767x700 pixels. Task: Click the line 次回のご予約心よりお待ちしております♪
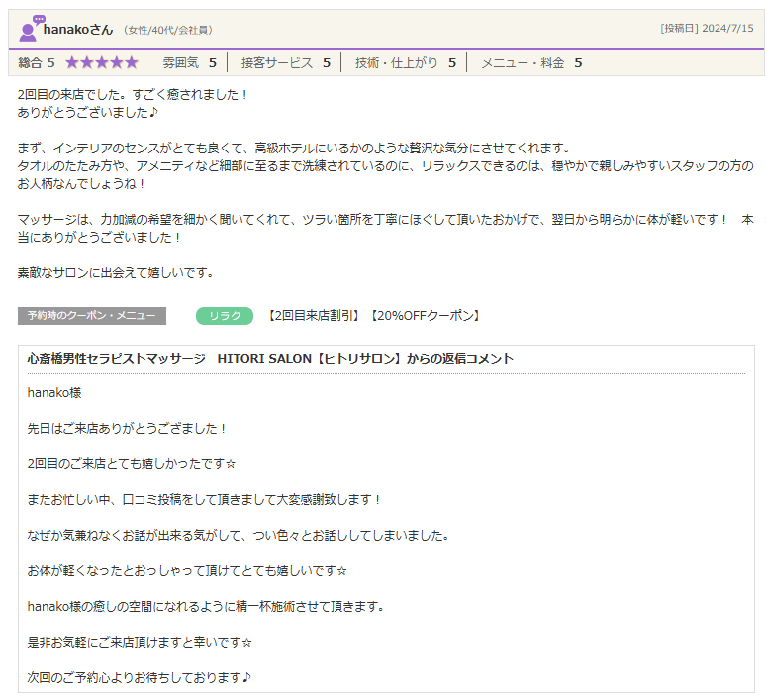tap(140, 678)
